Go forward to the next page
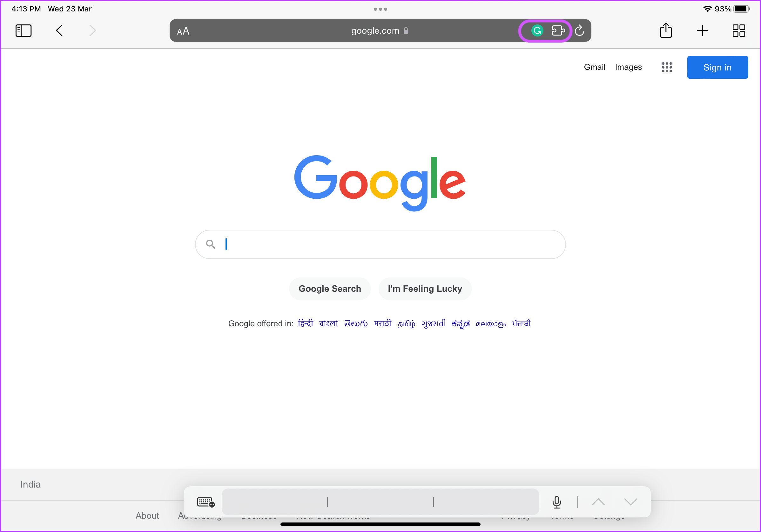Viewport: 761px width, 532px height. (92, 31)
